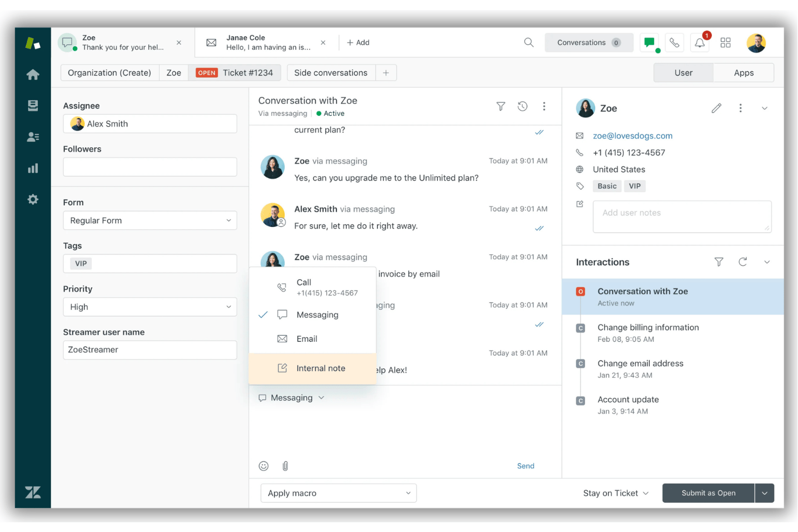Select Email in the channel menu
This screenshot has width=798, height=532.
(x=312, y=339)
